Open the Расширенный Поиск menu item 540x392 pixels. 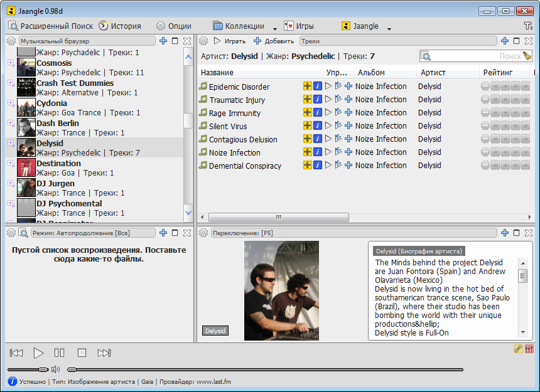tap(51, 26)
